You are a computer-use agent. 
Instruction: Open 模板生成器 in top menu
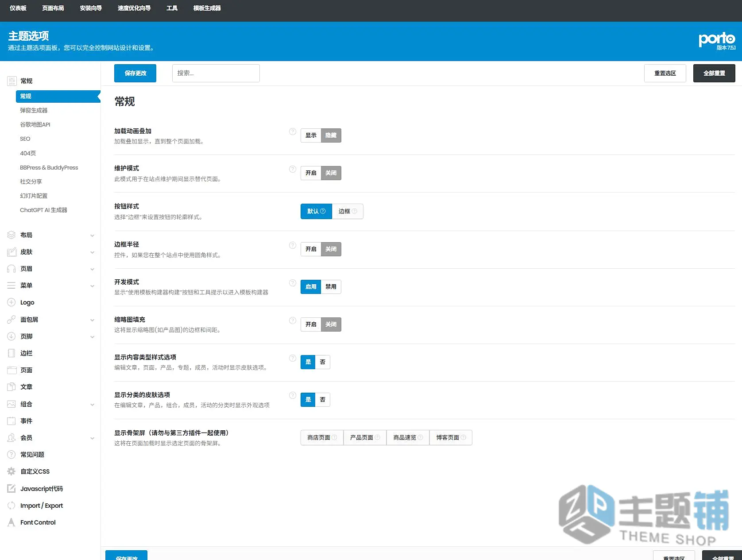pos(207,8)
